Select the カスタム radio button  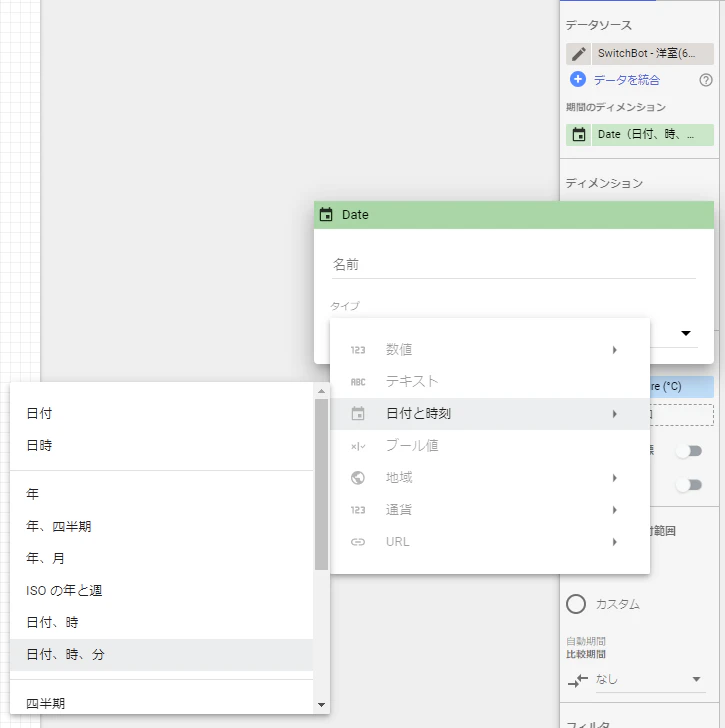tap(576, 604)
